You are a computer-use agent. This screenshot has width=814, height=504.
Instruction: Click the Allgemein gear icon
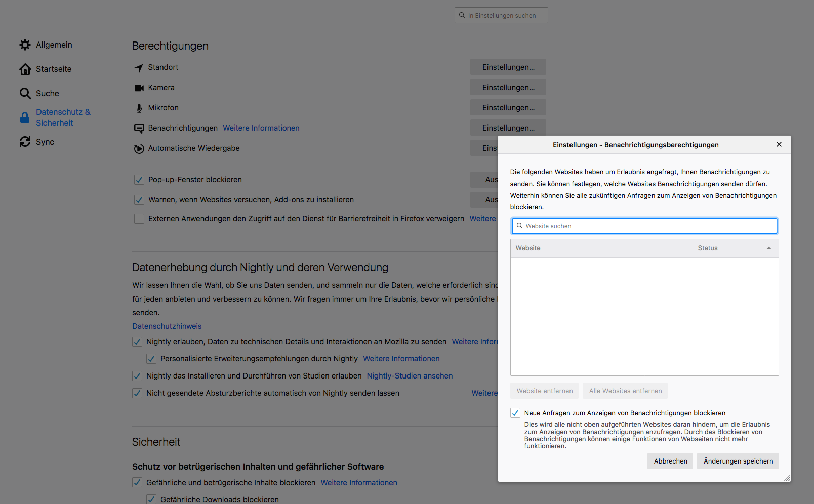point(25,45)
